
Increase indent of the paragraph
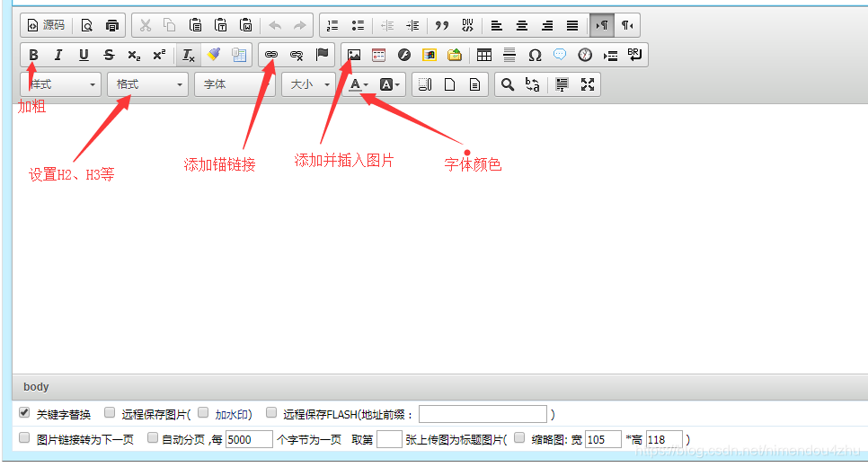pyautogui.click(x=412, y=25)
